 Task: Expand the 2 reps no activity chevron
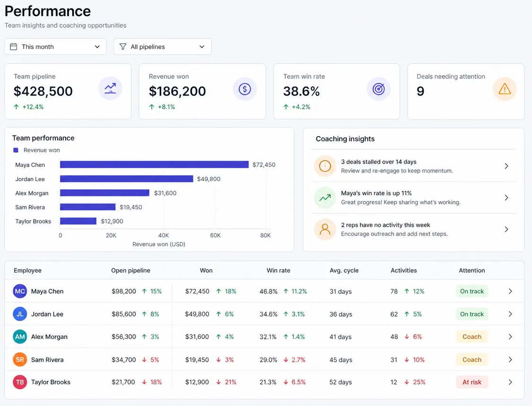(506, 229)
